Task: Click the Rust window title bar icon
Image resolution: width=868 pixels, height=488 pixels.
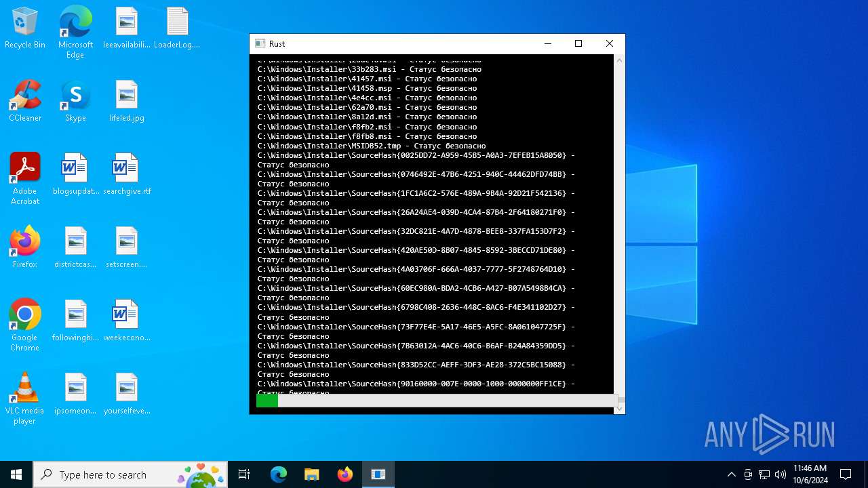Action: click(260, 43)
